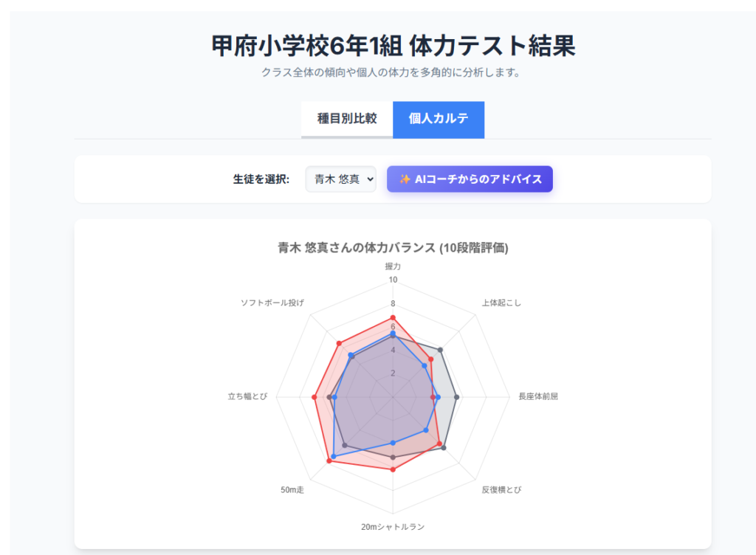Select the gray data point on the 50m走 axis
This screenshot has width=756, height=555.
(x=345, y=444)
